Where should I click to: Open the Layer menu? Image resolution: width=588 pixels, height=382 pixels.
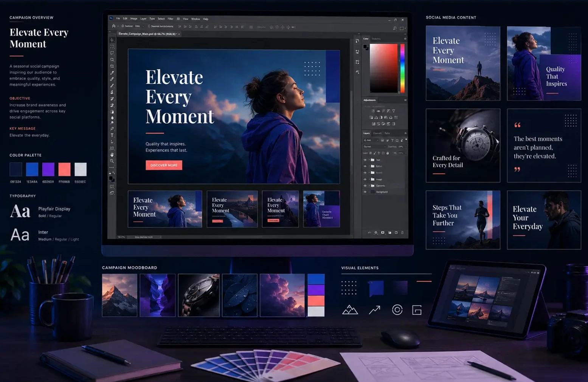[x=143, y=19]
